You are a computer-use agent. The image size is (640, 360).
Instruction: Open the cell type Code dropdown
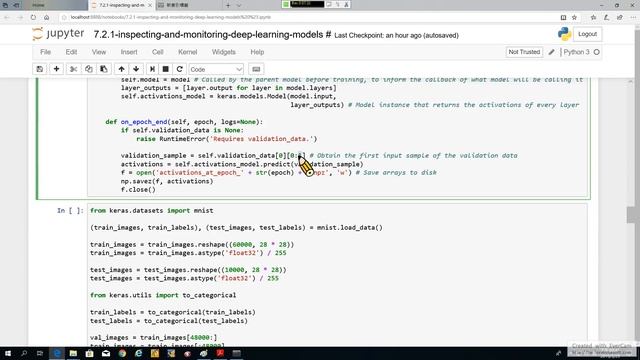pyautogui.click(x=216, y=69)
